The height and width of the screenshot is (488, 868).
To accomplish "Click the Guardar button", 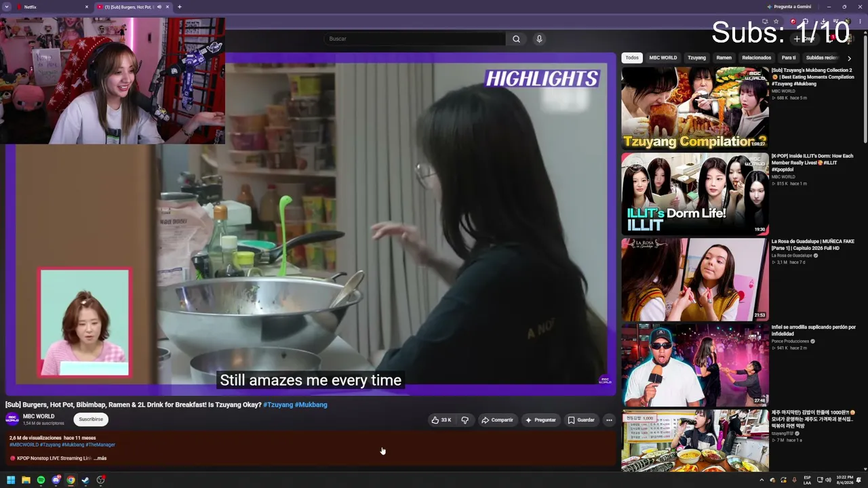I will click(x=581, y=420).
